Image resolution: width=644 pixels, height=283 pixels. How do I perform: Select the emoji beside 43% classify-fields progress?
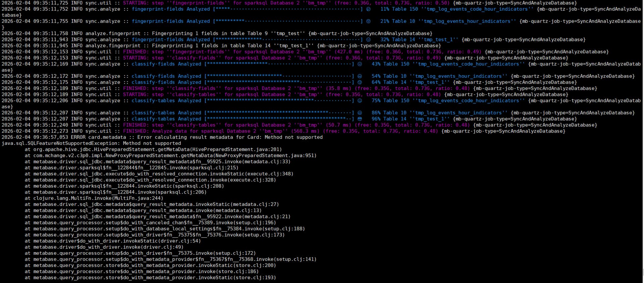(x=360, y=64)
